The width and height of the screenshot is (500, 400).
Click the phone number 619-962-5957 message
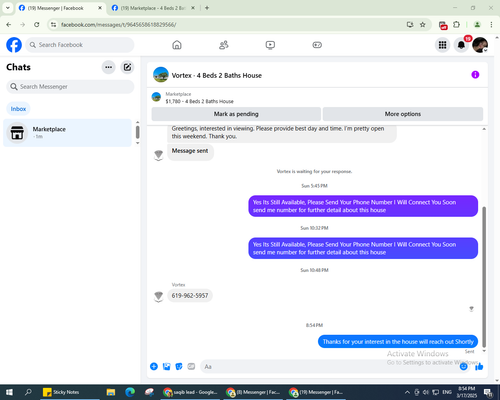click(x=190, y=296)
